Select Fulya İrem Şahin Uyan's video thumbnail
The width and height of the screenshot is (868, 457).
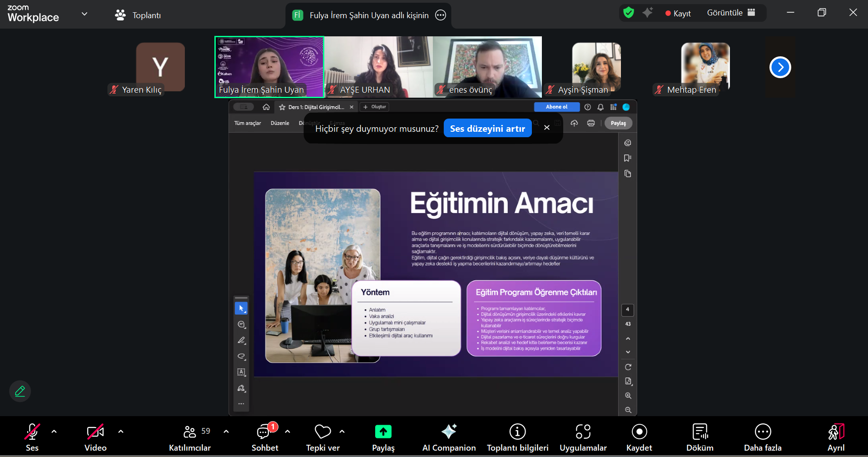(x=269, y=67)
